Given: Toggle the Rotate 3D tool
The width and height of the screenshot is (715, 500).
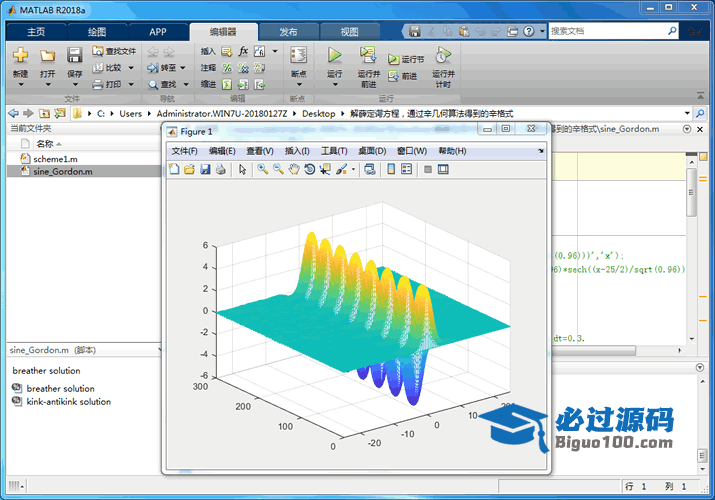Looking at the screenshot, I should 310,169.
